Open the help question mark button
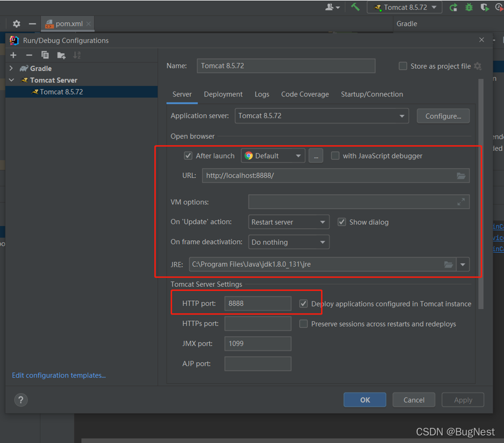 point(21,400)
